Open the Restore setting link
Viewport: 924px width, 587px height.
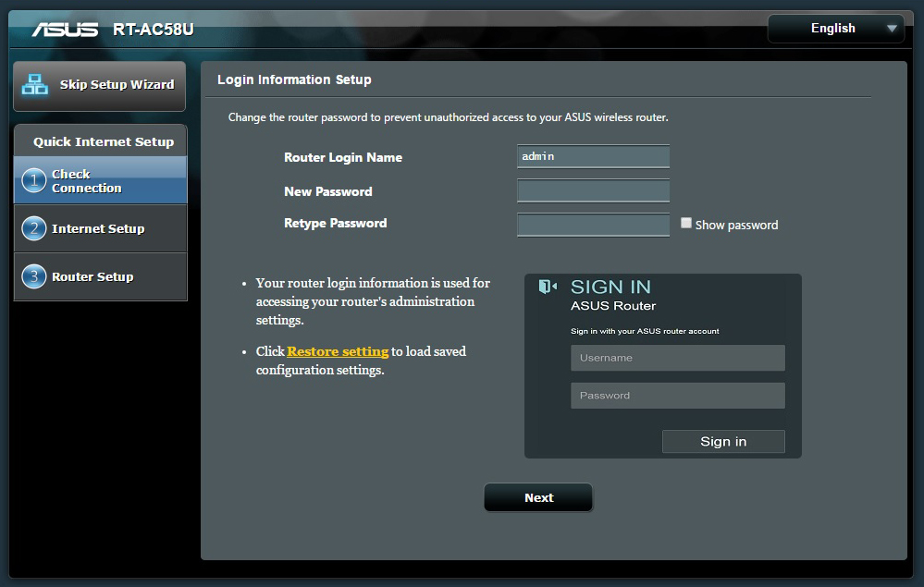(338, 351)
